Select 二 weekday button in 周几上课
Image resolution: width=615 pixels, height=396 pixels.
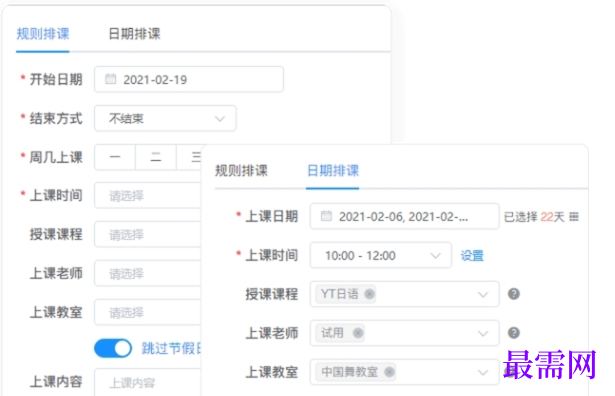tap(156, 157)
